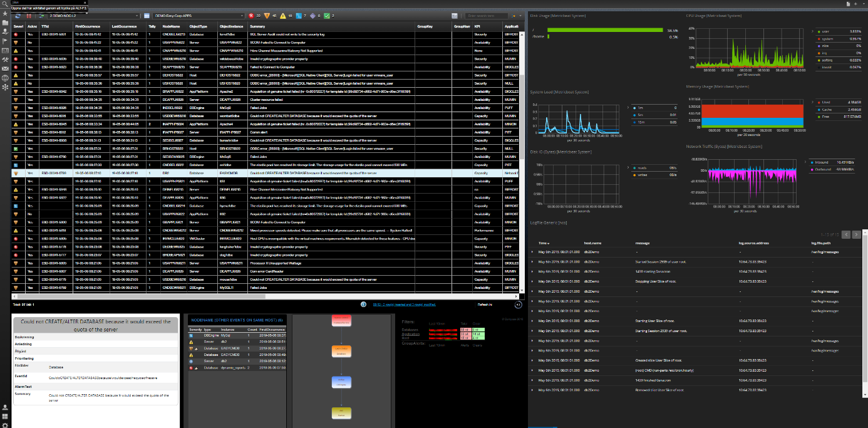Sort event list by Summary column header
868x428 pixels.
coord(258,26)
